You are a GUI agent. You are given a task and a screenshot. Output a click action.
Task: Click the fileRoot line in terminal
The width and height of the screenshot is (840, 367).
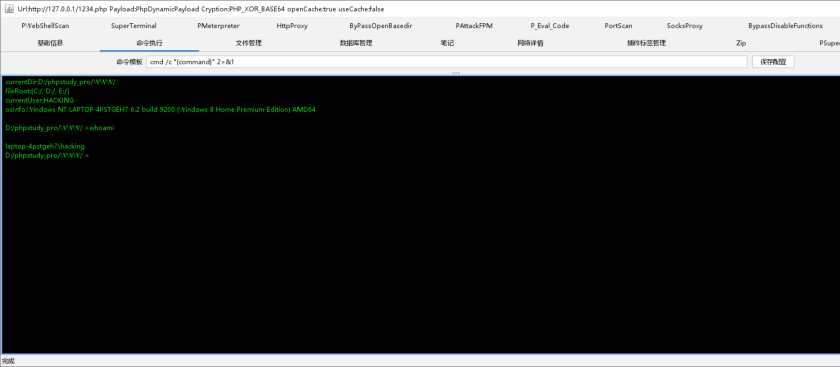pos(38,91)
